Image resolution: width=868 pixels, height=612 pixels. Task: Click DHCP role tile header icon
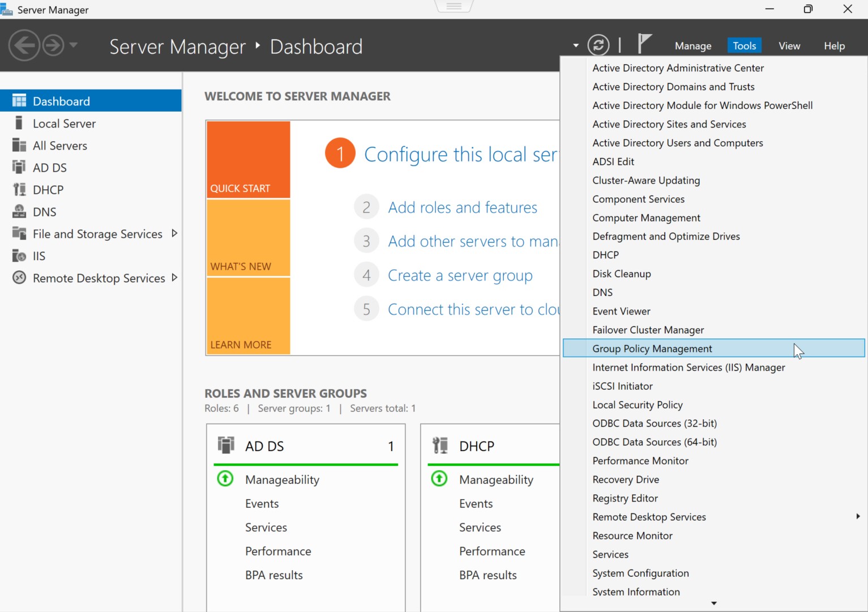(x=440, y=445)
